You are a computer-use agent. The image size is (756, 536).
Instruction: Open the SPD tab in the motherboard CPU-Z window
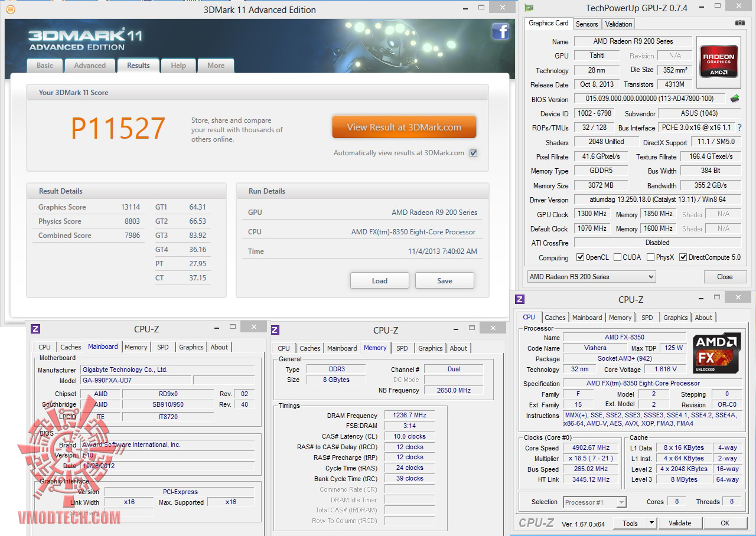tap(163, 347)
